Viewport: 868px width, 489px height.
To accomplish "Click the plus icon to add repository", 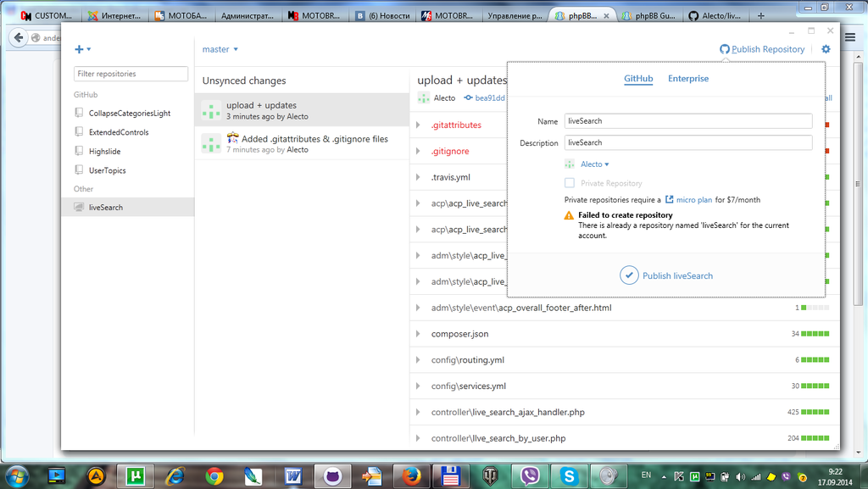I will pos(80,49).
